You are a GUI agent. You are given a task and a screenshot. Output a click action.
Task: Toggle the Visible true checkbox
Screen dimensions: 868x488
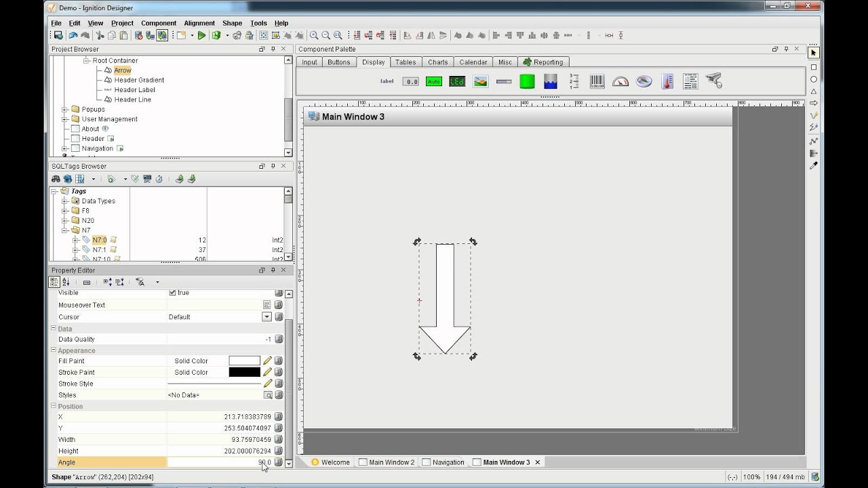[172, 293]
